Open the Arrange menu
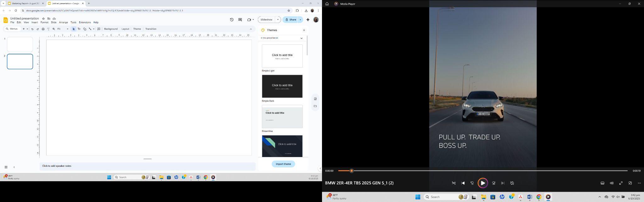The height and width of the screenshot is (202, 644). pyautogui.click(x=63, y=22)
